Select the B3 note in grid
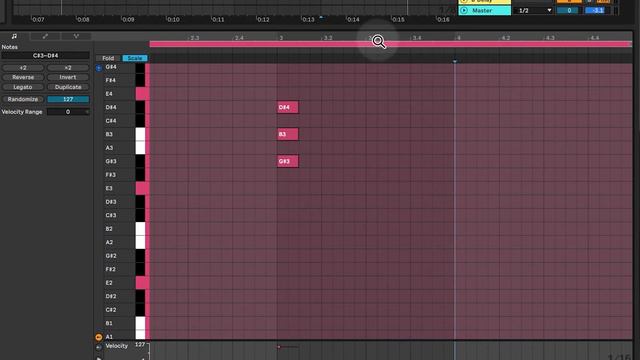 tap(288, 134)
